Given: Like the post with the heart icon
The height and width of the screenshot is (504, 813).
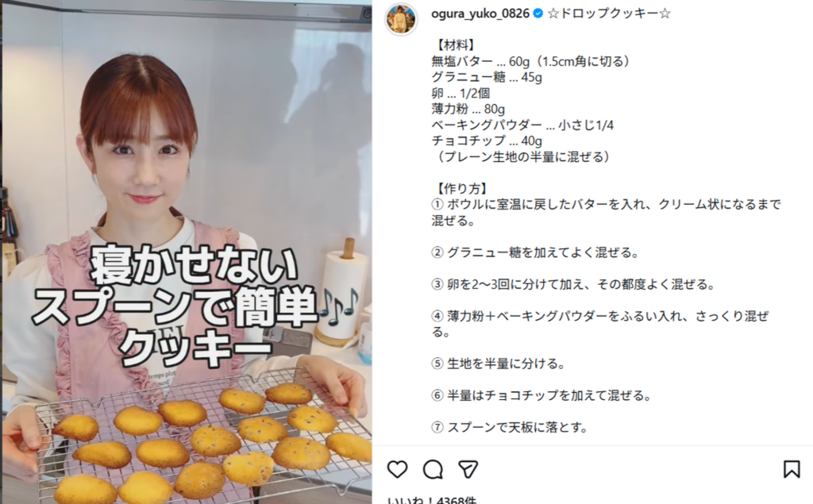Looking at the screenshot, I should click(x=397, y=469).
